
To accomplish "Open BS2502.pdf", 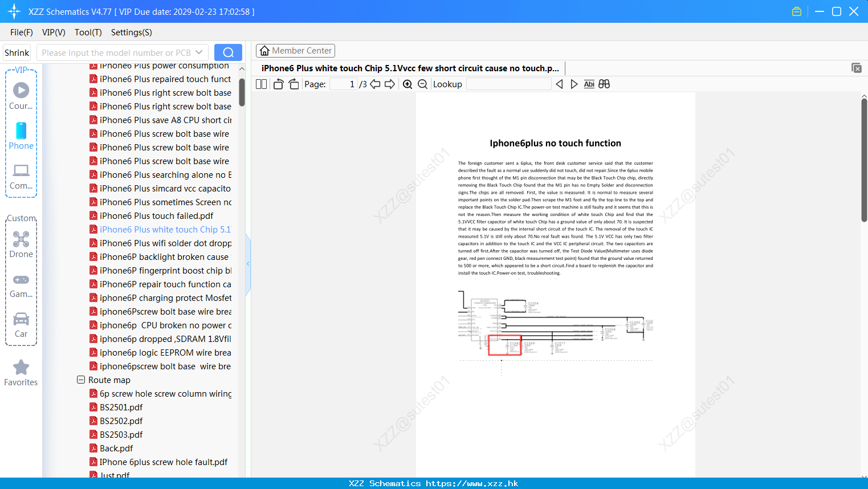I will pos(116,421).
